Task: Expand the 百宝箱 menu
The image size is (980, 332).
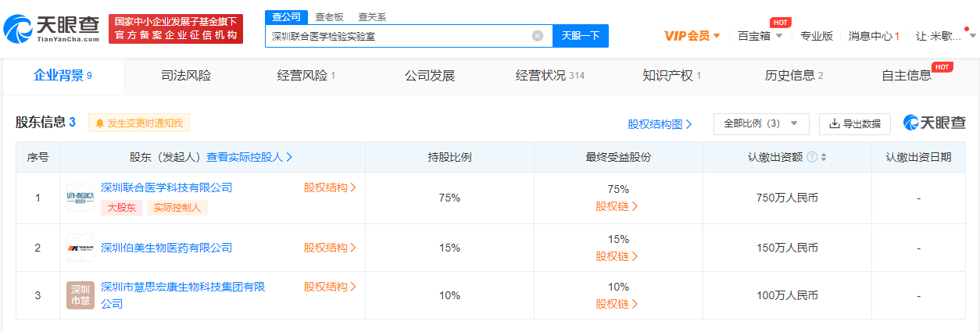Action: click(x=760, y=35)
